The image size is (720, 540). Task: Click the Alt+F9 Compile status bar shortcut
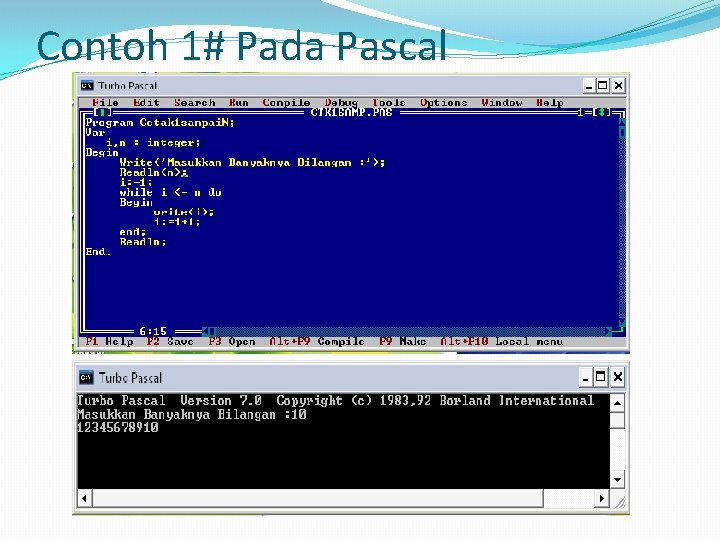[317, 342]
